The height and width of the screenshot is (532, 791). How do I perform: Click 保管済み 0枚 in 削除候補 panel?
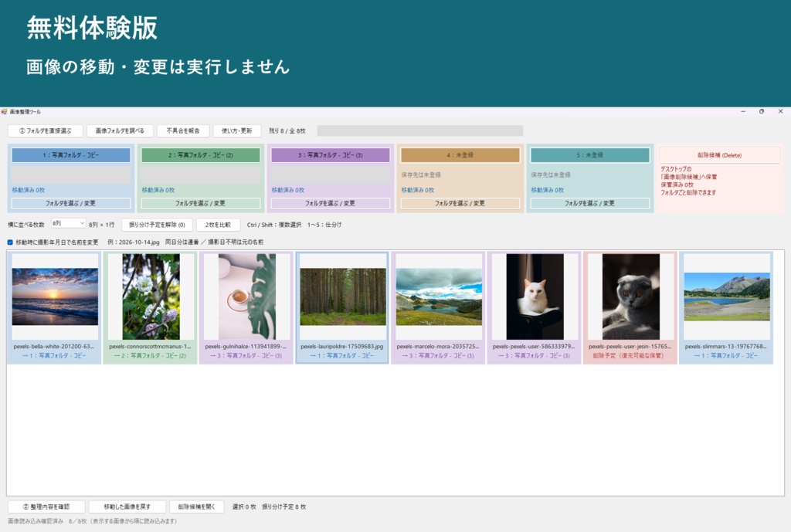(677, 185)
